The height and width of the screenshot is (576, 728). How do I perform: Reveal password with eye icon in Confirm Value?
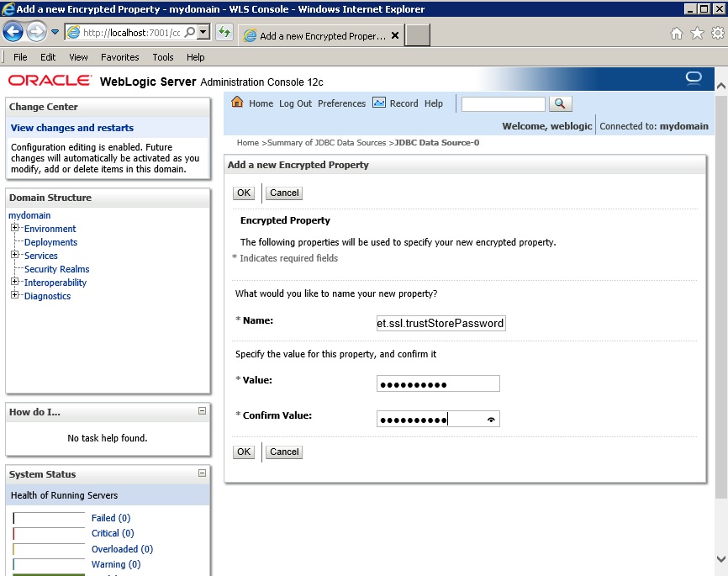tap(491, 420)
